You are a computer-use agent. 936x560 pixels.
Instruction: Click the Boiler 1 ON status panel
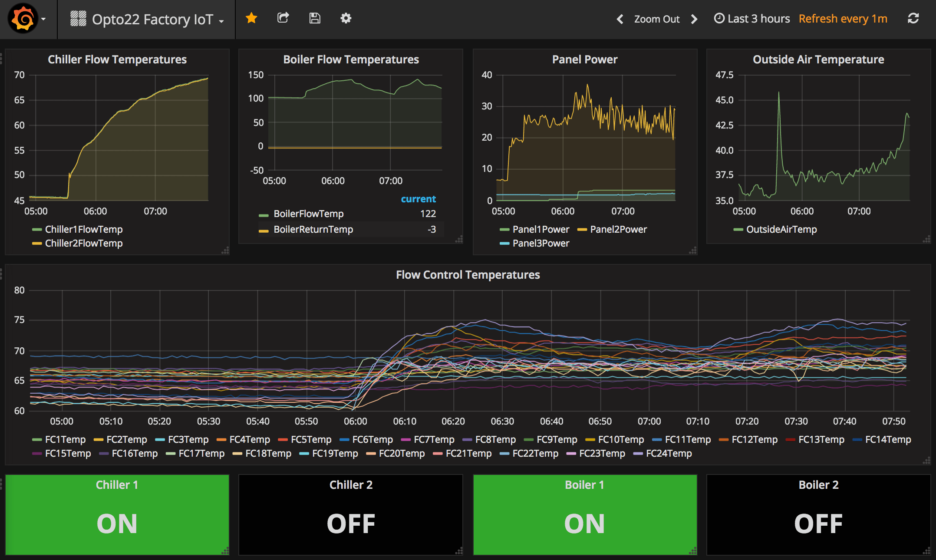[584, 514]
